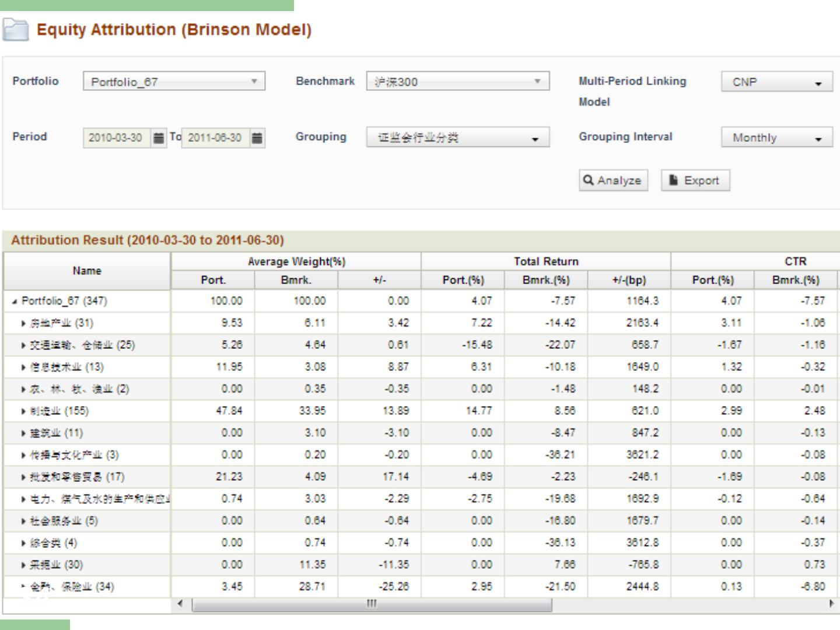840x630 pixels.
Task: Expand the 制造业 (155) row
Action: click(x=23, y=411)
